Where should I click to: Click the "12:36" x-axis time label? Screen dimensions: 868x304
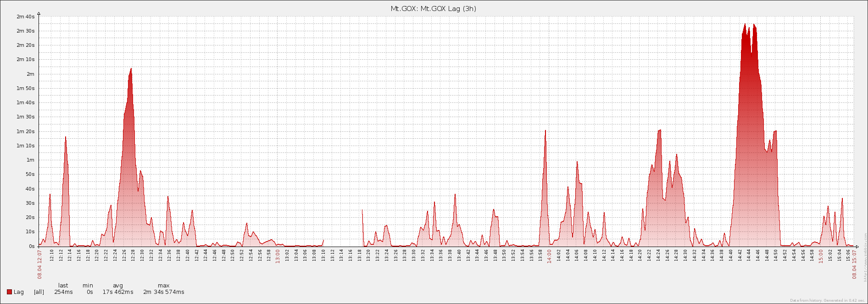coord(169,255)
